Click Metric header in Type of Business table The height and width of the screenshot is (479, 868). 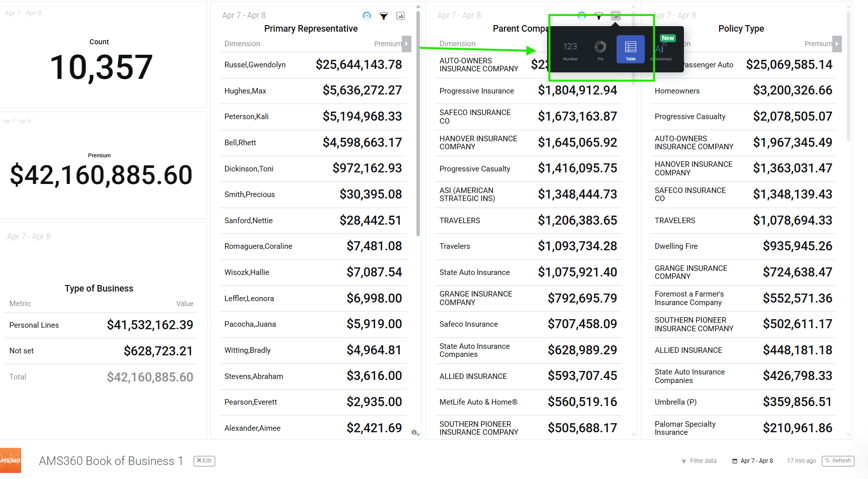coord(20,304)
